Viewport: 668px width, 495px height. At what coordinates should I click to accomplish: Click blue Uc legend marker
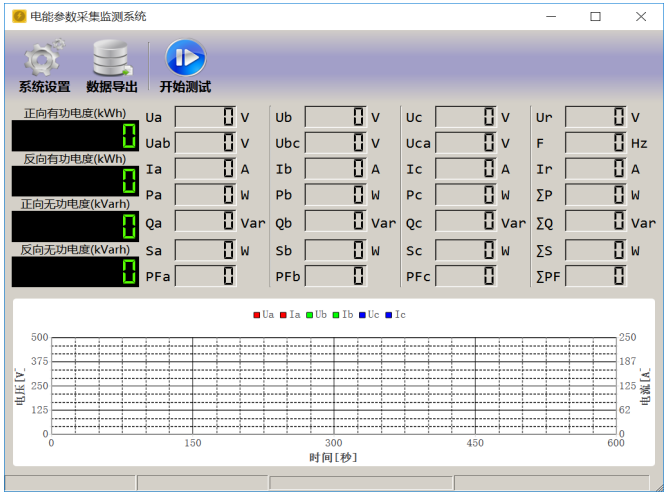point(362,315)
